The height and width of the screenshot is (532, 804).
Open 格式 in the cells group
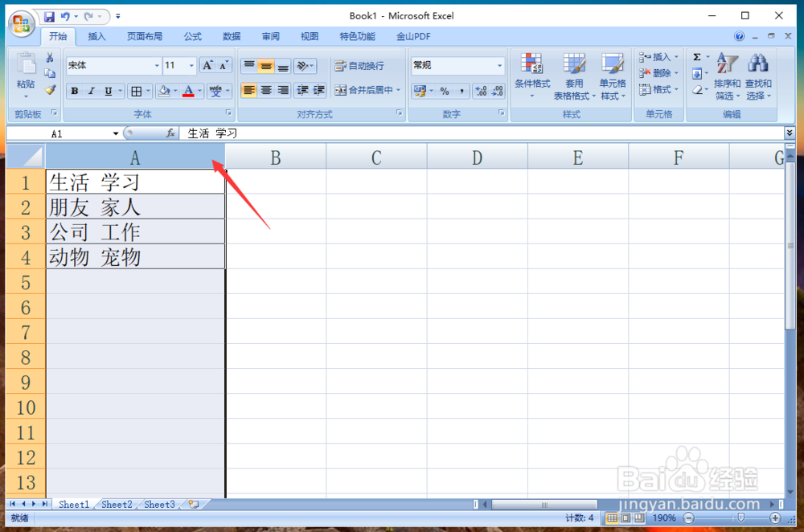658,90
